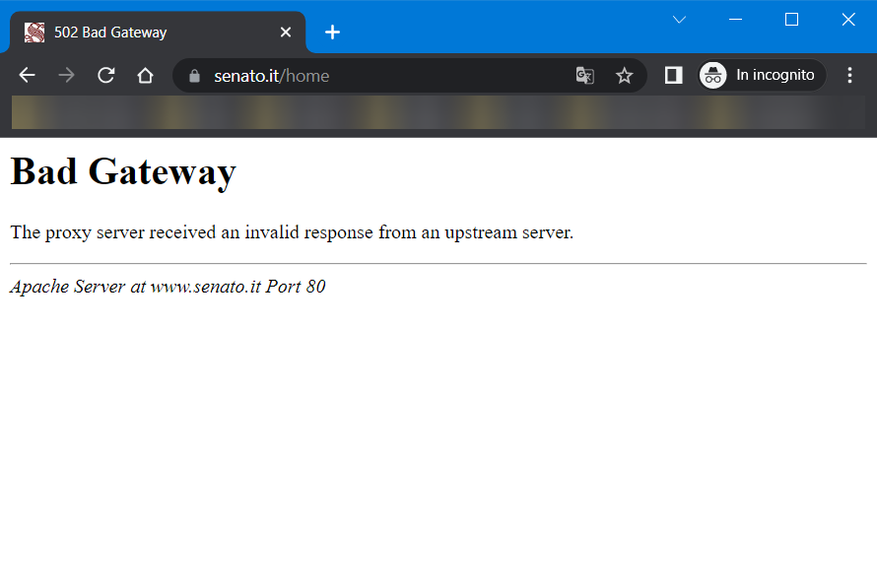Click the proxy server error message text

[292, 233]
